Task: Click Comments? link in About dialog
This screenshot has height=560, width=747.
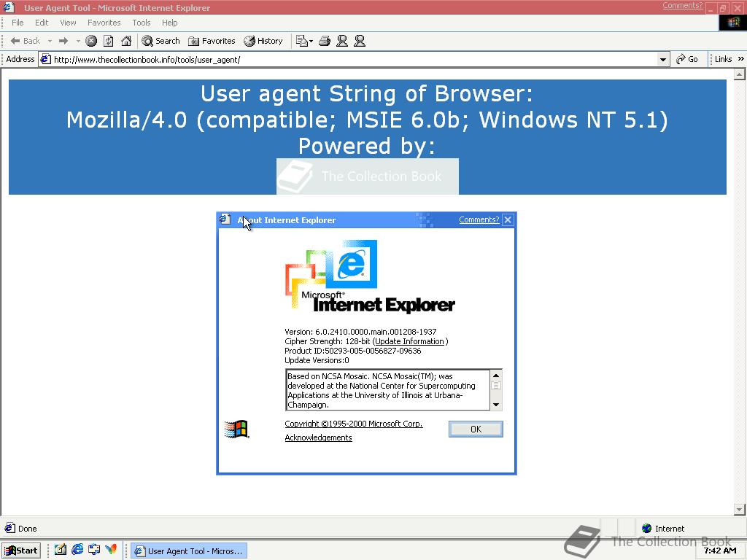Action: click(x=479, y=219)
